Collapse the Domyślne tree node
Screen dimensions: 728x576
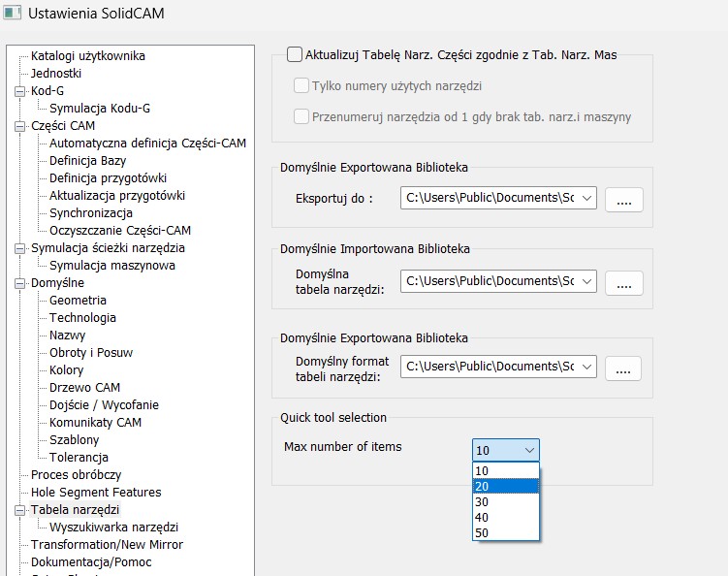point(19,283)
